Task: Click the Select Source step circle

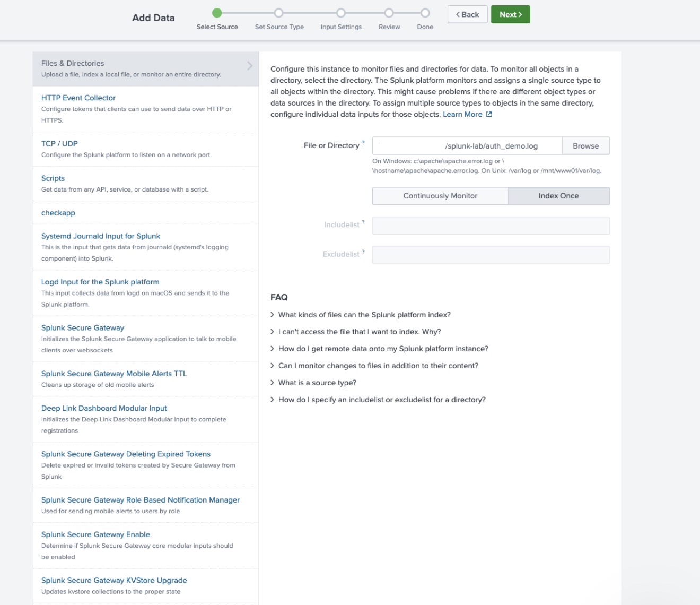Action: pyautogui.click(x=217, y=13)
